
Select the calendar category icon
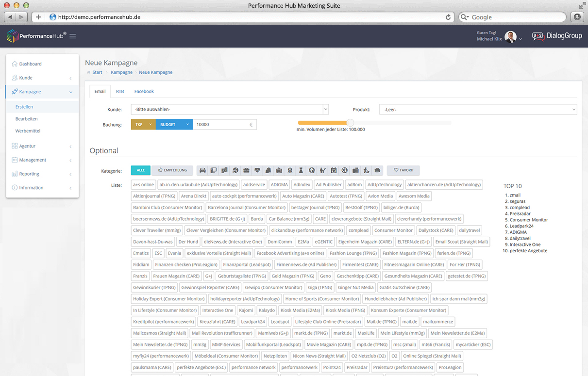(x=334, y=170)
